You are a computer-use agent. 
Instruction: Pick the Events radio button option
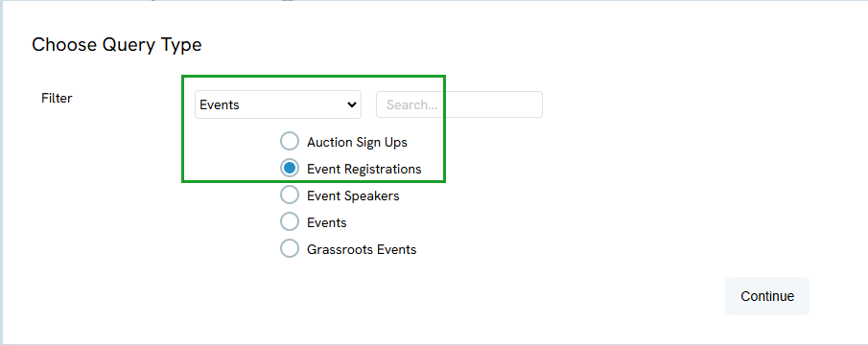(289, 222)
